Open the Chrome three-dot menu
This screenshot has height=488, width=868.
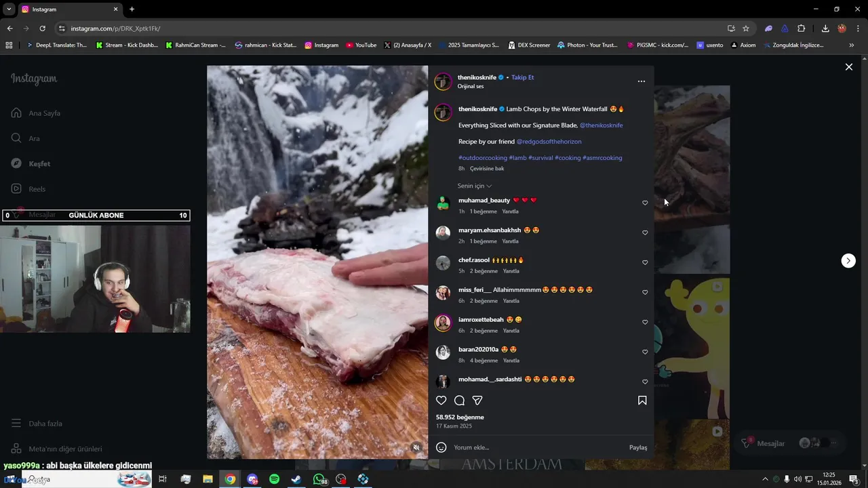(x=857, y=28)
